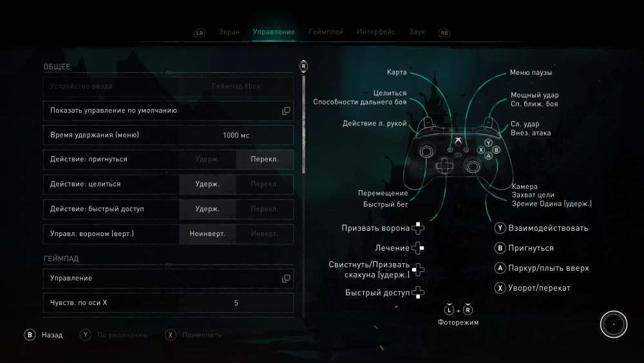Image resolution: width=644 pixels, height=363 pixels.
Task: Set aim action to Перекл.
Action: tap(264, 184)
